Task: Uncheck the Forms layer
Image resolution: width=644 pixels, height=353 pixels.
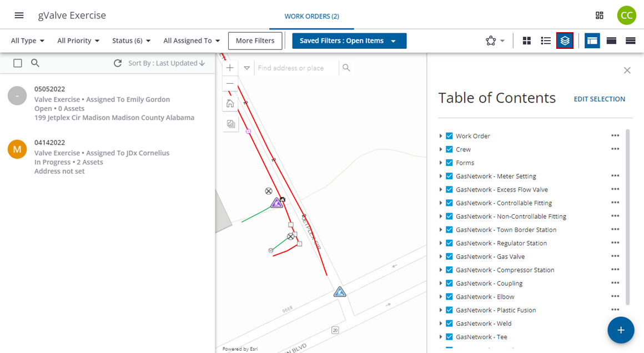Action: pyautogui.click(x=449, y=163)
